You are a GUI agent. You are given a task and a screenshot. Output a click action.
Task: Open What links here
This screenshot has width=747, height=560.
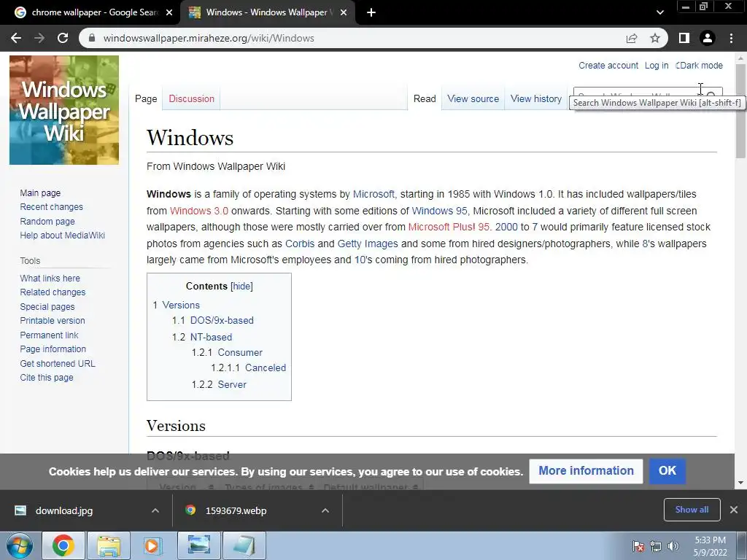[50, 278]
